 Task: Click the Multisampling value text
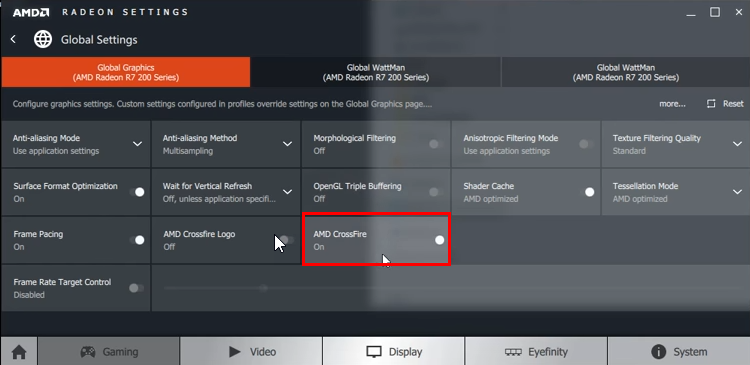[188, 151]
